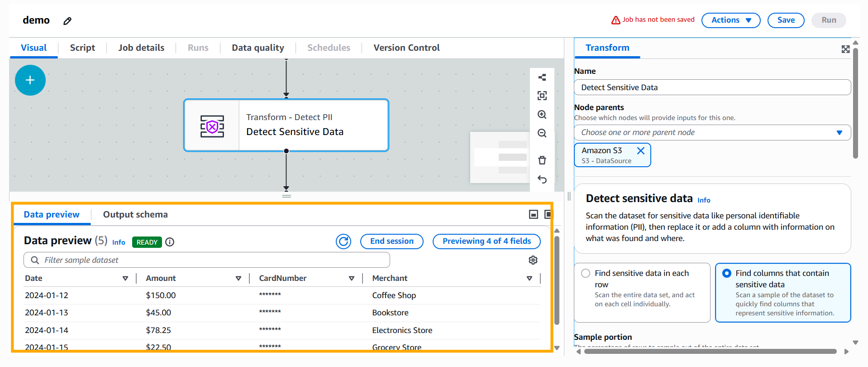Click the Name field with Detect Sensitive Data

click(712, 87)
